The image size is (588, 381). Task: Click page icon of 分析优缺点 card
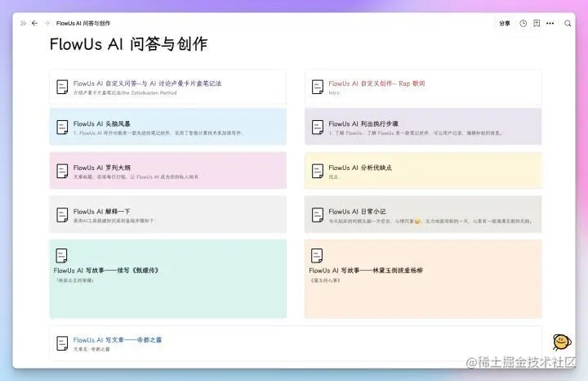318,171
